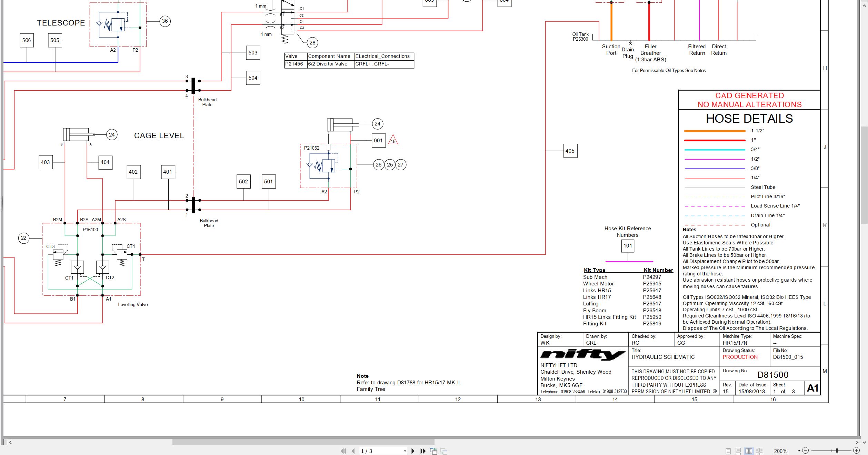Click hose reference box 001

coord(378,141)
